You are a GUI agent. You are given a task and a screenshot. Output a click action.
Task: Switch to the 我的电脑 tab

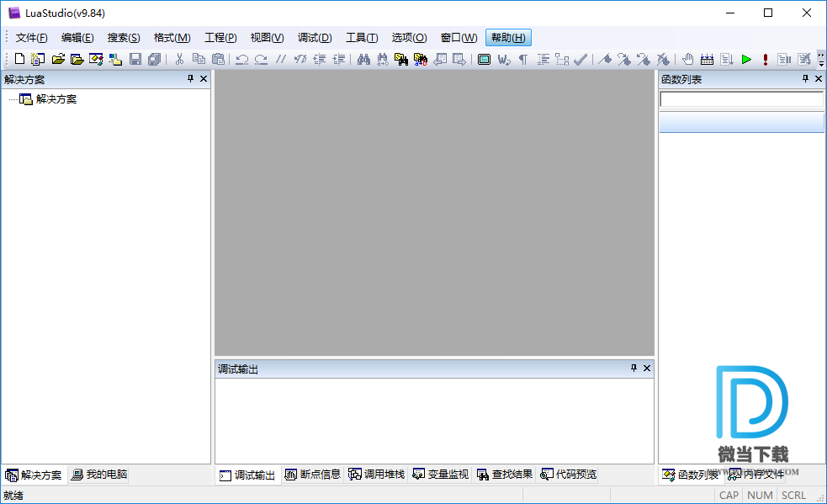point(99,475)
